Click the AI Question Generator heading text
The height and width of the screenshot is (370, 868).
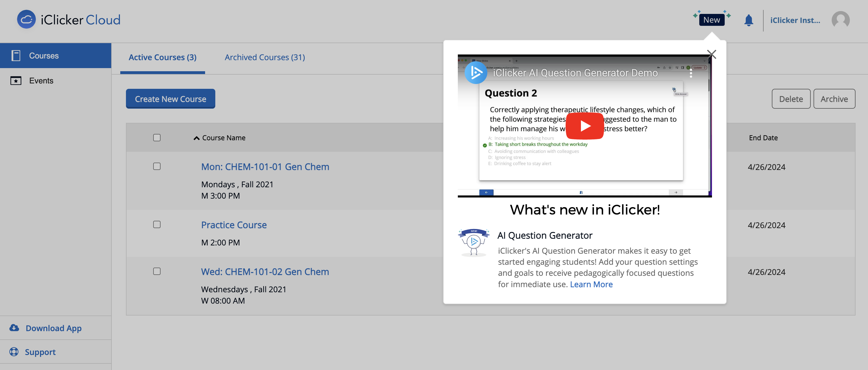tap(545, 235)
